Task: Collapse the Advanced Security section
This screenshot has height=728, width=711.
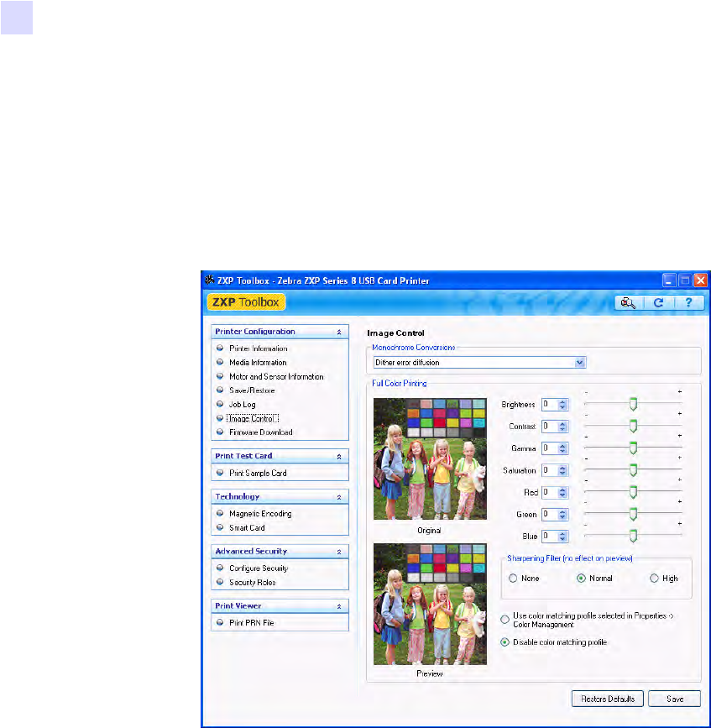Action: 339,552
